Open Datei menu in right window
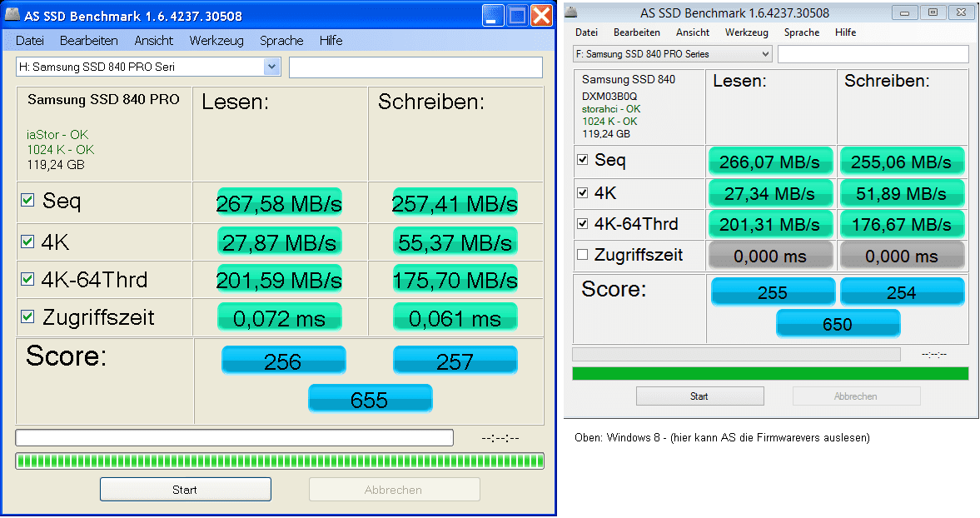Screen dimensions: 980x518 click(586, 32)
